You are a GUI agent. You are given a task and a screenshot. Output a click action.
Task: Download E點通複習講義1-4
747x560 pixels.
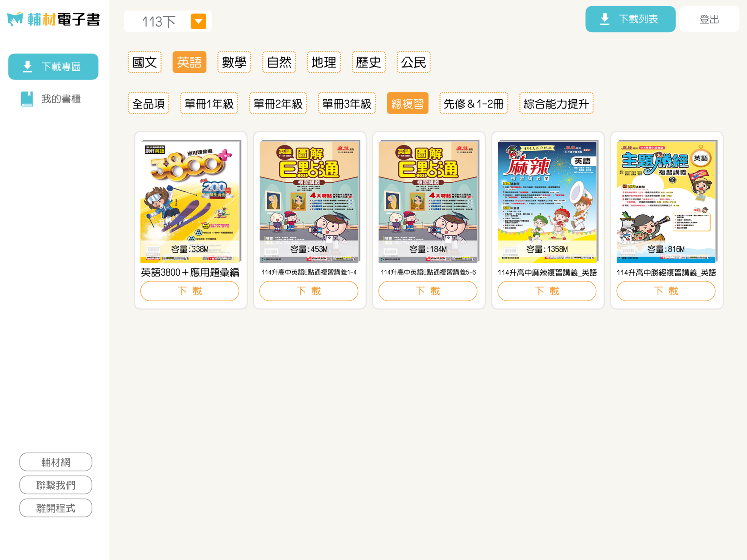coord(309,291)
